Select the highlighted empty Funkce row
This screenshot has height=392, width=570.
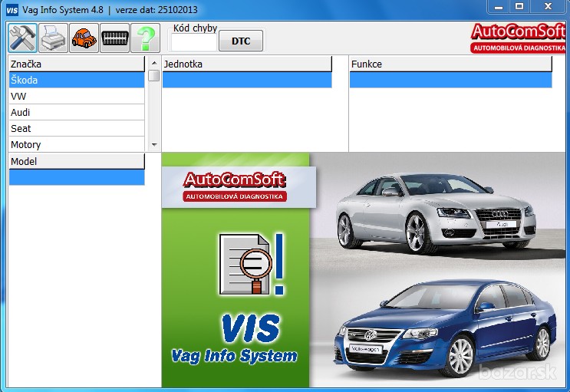tap(451, 80)
